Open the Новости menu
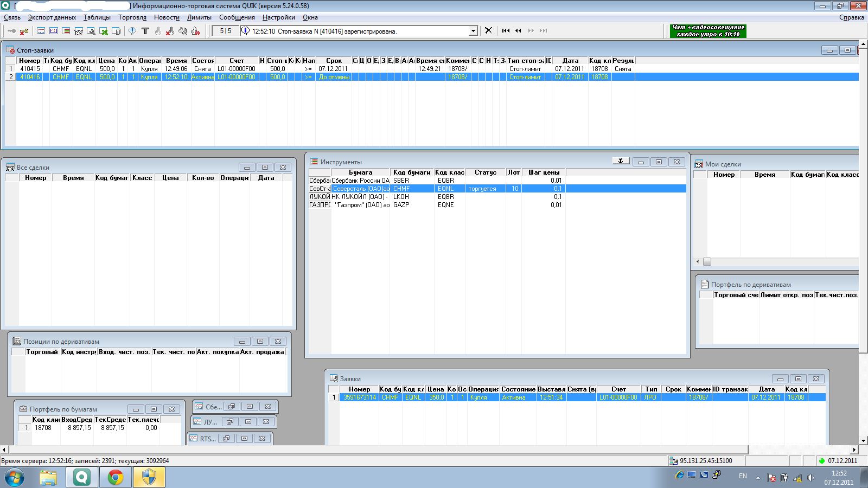Screen dimensions: 868x488 [x=167, y=17]
